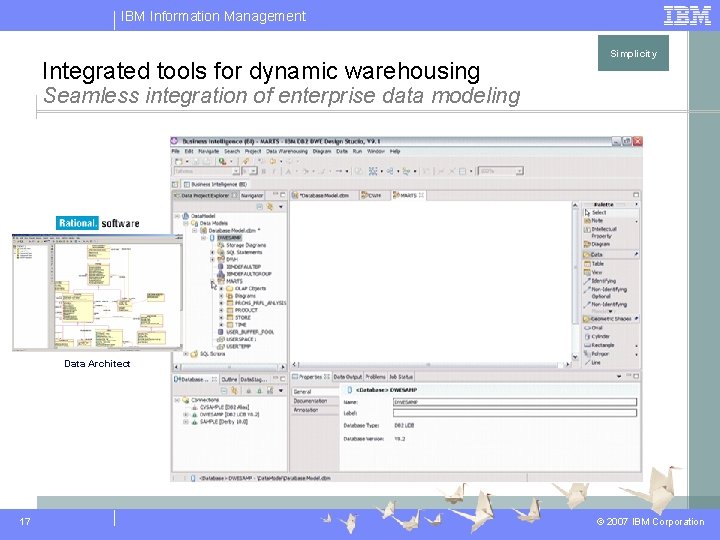Expand the SAMPLE Derby connection
720x540 pixels.
click(x=186, y=422)
